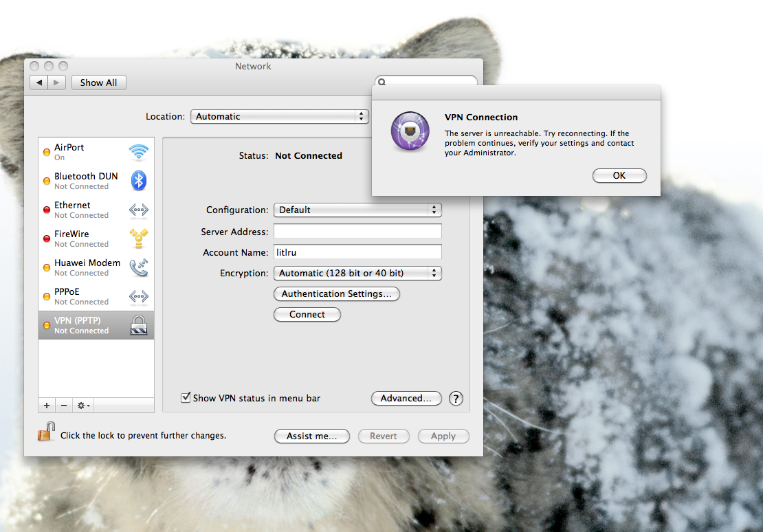Click the Account Name field
The height and width of the screenshot is (532, 763).
click(x=357, y=252)
